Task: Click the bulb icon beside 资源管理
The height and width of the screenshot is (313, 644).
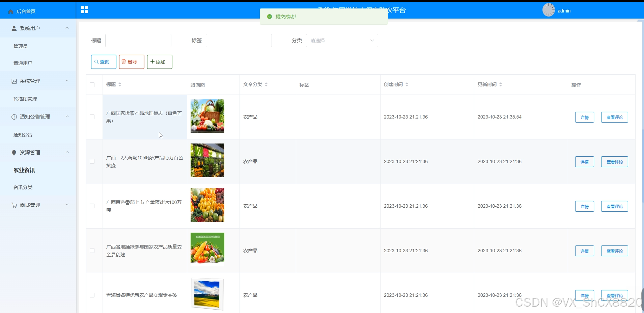Action: tap(14, 153)
